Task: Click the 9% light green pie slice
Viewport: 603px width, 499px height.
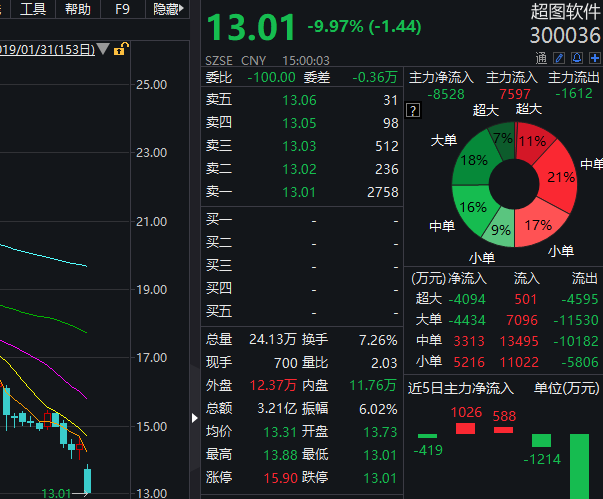Action: [x=501, y=230]
